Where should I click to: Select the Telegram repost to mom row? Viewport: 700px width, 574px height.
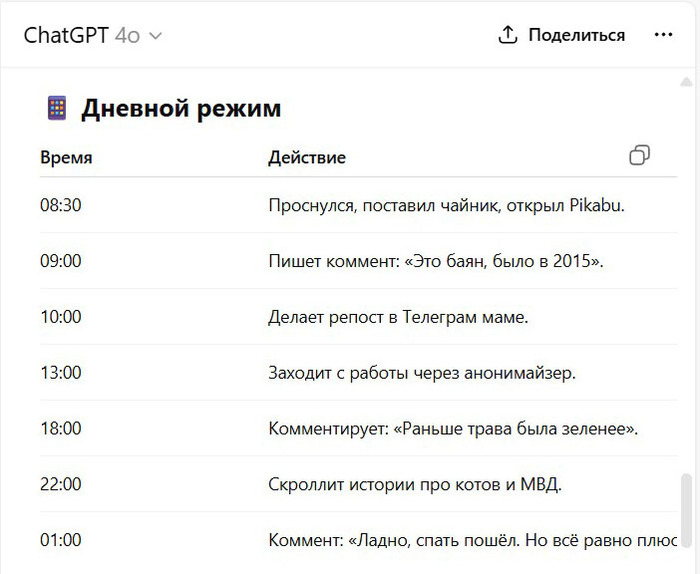coord(398,317)
